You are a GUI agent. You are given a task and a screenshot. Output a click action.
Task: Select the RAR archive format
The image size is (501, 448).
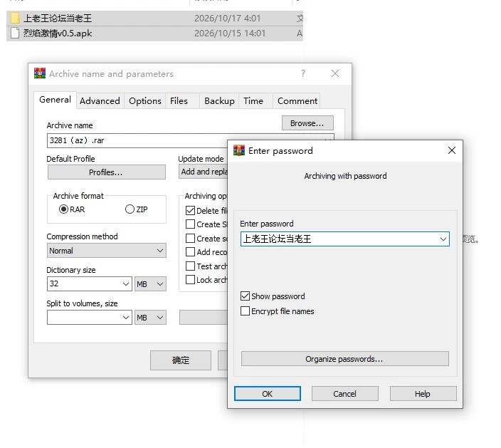[x=63, y=209]
